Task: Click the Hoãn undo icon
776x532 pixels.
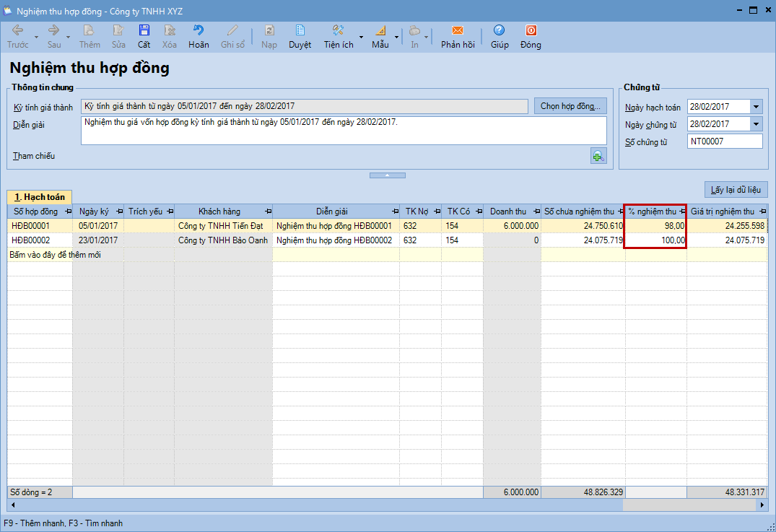Action: pyautogui.click(x=199, y=31)
